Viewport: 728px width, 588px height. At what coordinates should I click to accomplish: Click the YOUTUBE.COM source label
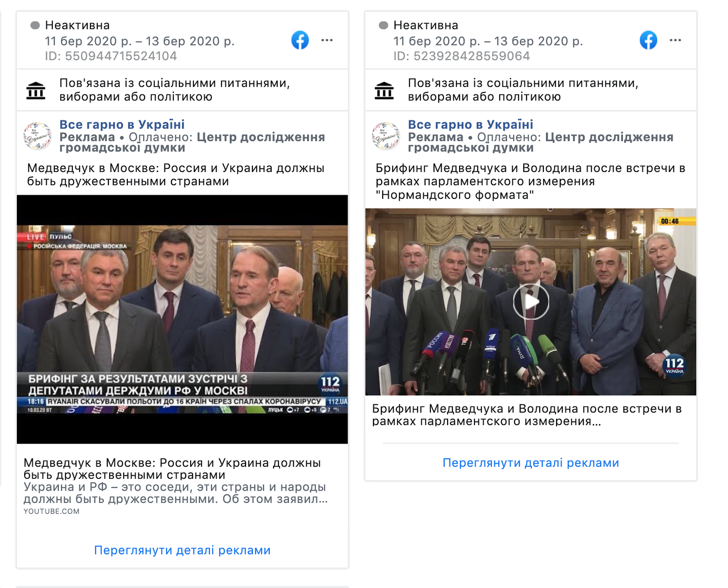[x=51, y=512]
